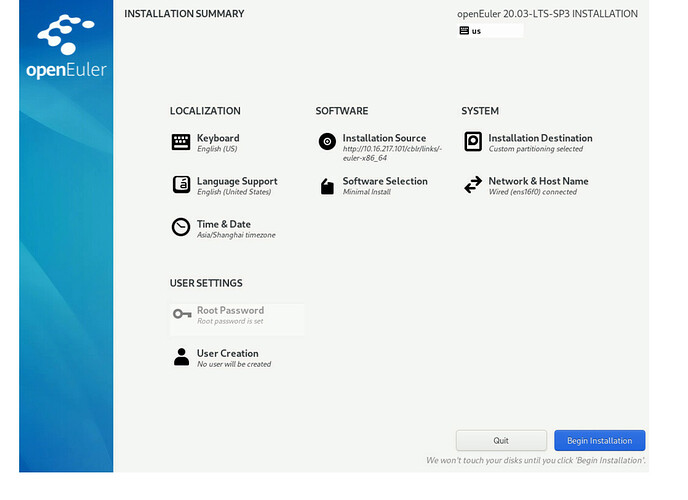Open Language Support via its icon
Screen dimensions: 688x500
point(181,185)
